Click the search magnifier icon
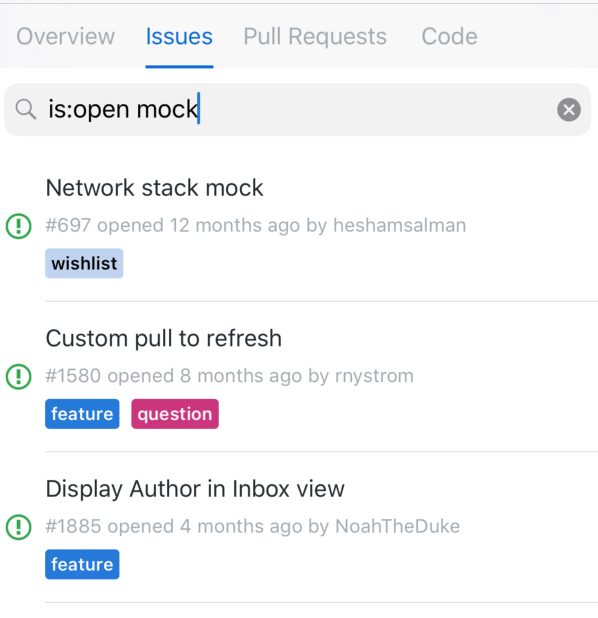The height and width of the screenshot is (618, 598). (26, 109)
